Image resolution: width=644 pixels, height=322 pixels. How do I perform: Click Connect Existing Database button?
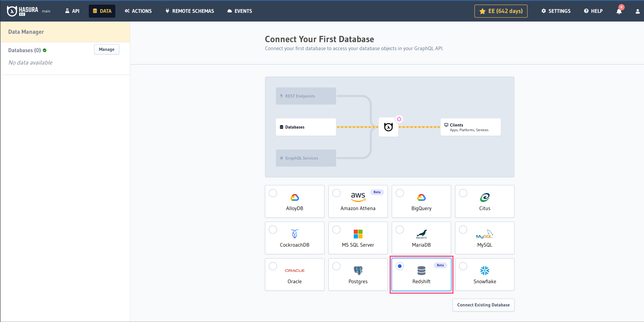point(483,305)
